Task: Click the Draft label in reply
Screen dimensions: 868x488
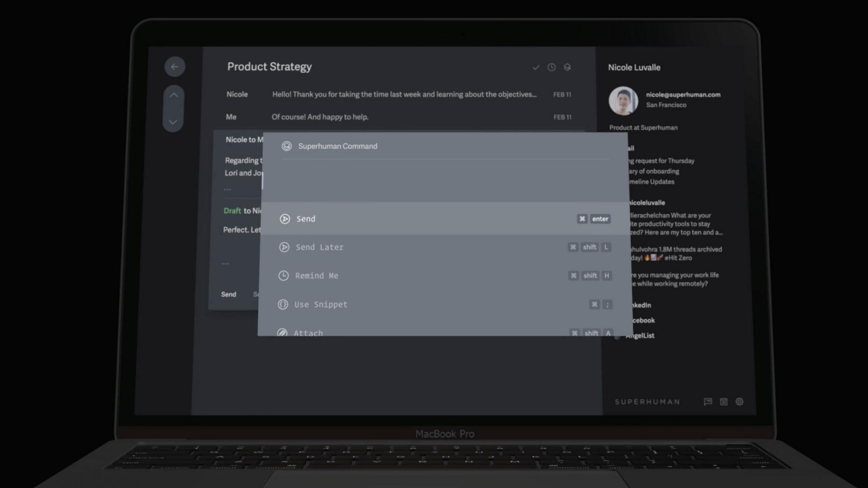Action: point(232,211)
